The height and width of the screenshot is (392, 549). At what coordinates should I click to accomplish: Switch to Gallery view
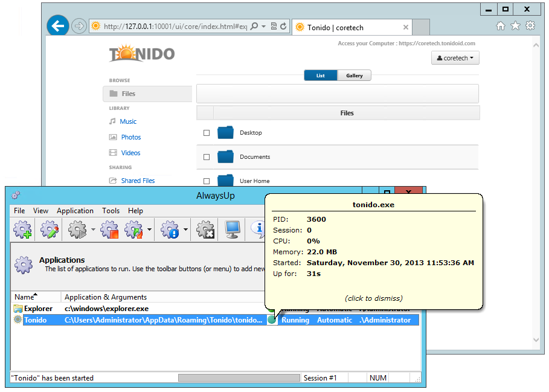pos(355,76)
